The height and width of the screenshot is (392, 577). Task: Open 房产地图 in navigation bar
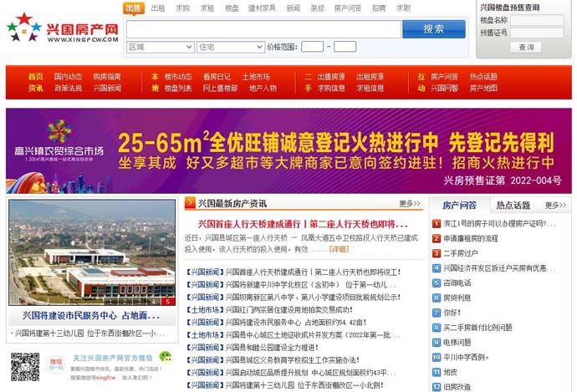click(483, 88)
